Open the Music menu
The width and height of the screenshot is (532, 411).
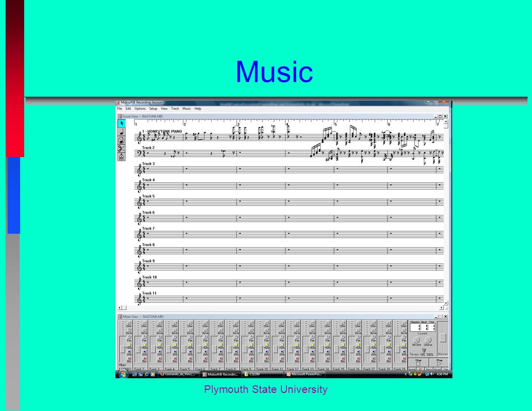pos(186,109)
